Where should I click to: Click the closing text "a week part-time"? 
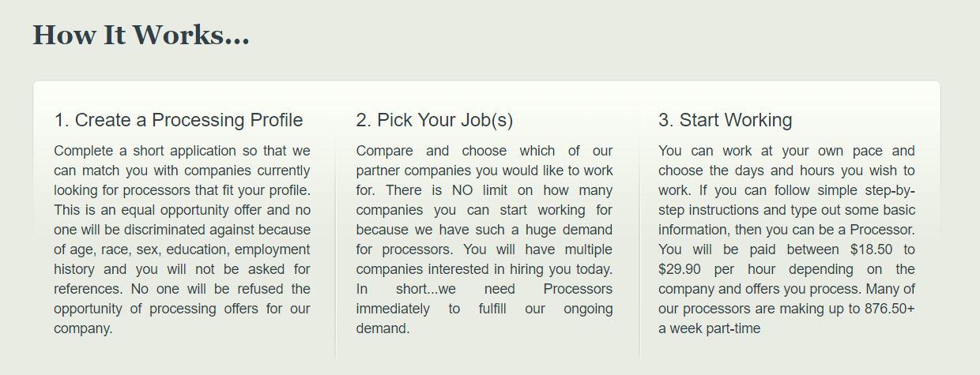pyautogui.click(x=710, y=328)
